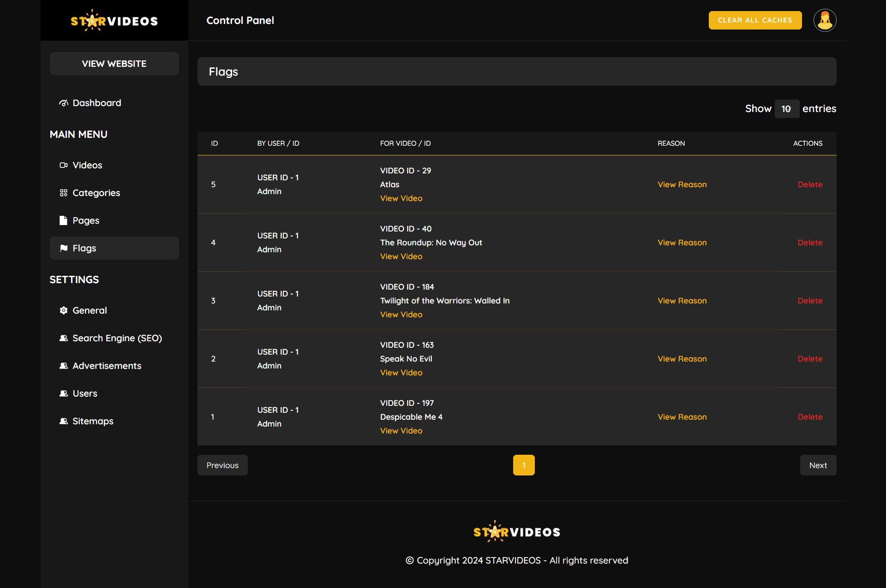The width and height of the screenshot is (886, 588).
Task: Click the General settings gear icon
Action: [x=63, y=310]
